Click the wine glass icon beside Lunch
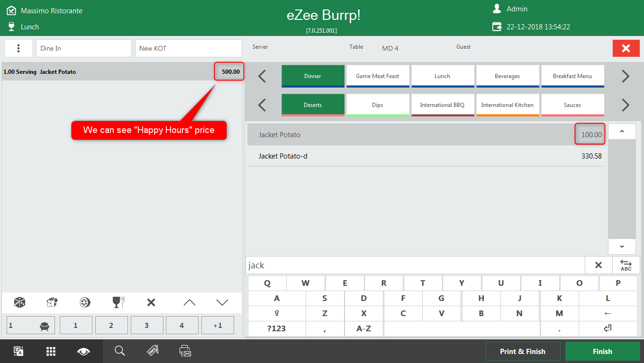Screen dimensions: 644x363 pyautogui.click(x=11, y=27)
